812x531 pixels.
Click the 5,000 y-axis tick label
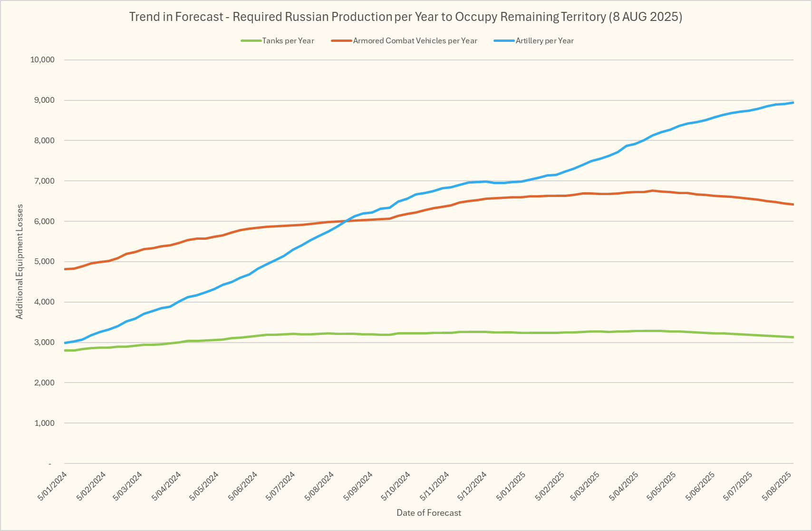click(44, 262)
